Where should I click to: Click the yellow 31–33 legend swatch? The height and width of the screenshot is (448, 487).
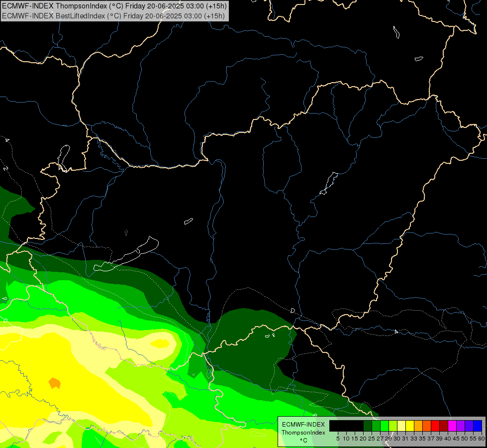(x=410, y=426)
